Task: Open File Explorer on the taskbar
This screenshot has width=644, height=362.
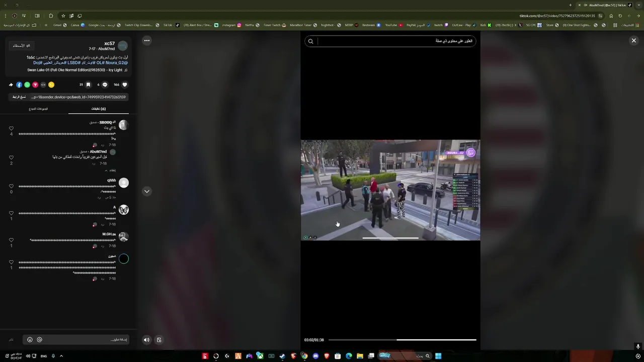Action: pos(360,356)
